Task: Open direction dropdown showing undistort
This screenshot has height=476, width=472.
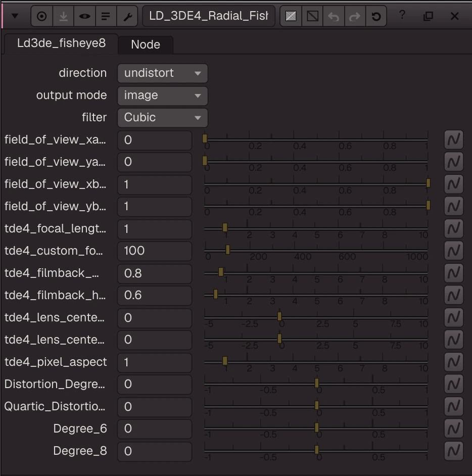Action: click(163, 73)
